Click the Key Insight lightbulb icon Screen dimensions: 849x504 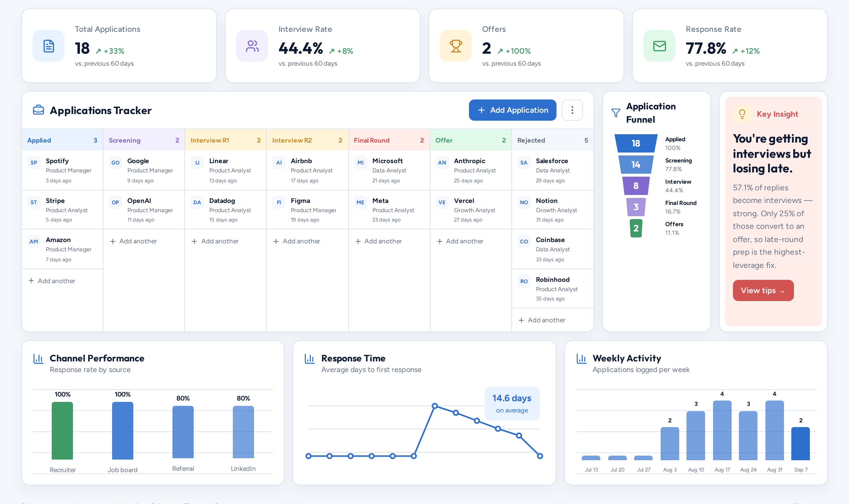(x=742, y=114)
